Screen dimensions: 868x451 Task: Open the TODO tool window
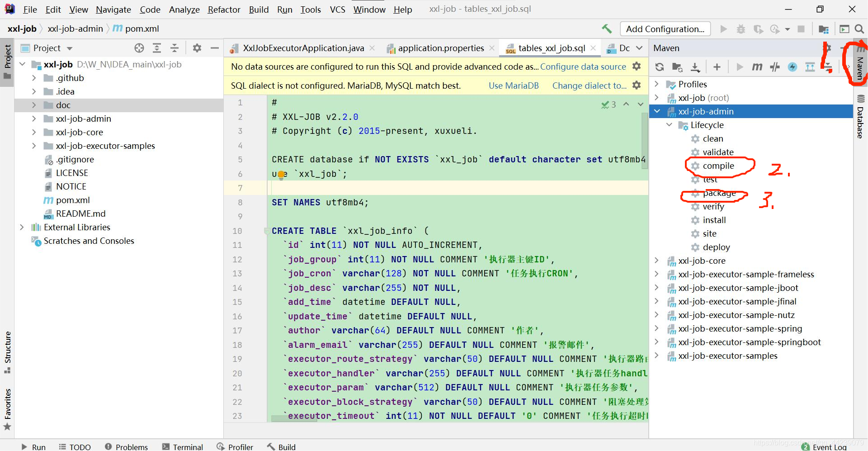coord(75,446)
